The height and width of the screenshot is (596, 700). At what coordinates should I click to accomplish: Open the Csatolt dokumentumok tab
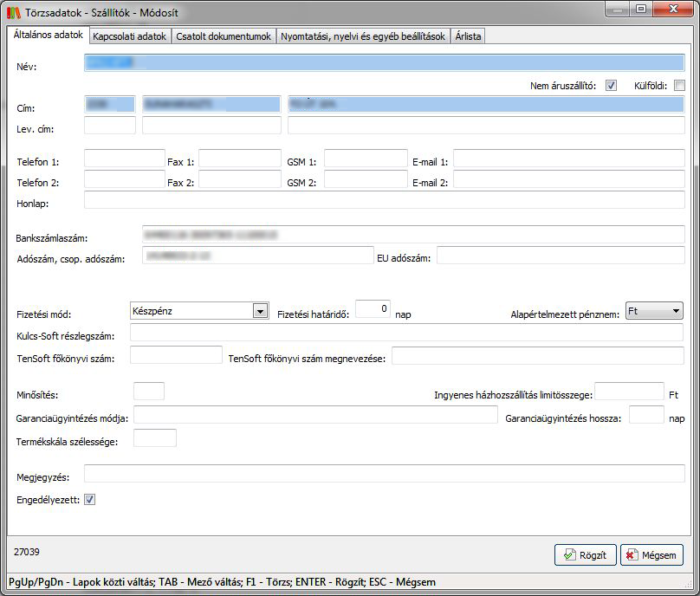click(x=224, y=36)
